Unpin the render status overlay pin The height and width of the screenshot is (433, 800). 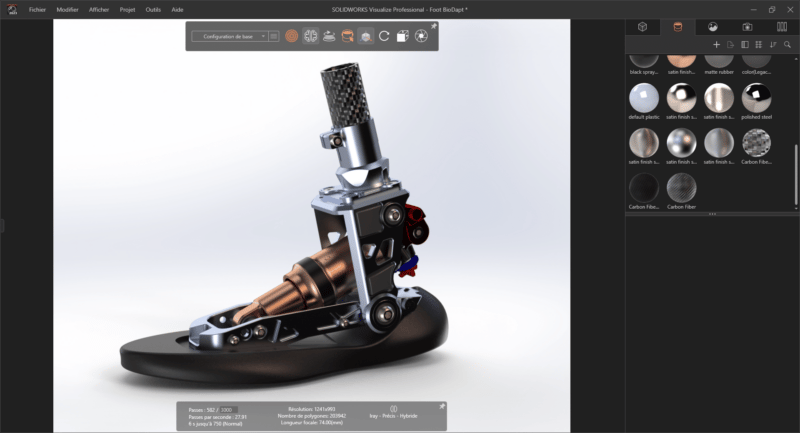pyautogui.click(x=442, y=406)
